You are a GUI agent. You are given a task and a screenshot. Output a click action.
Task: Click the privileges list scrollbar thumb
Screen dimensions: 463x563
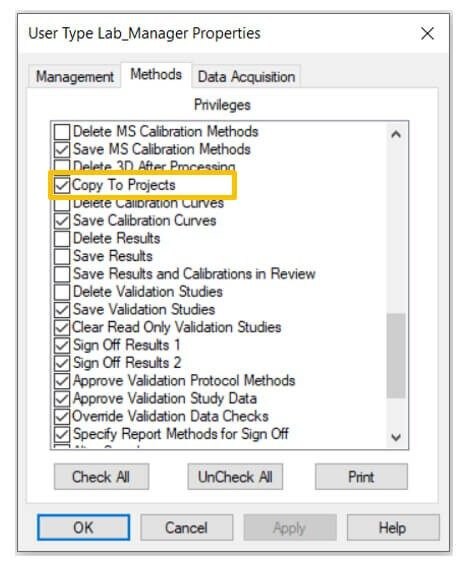click(396, 355)
